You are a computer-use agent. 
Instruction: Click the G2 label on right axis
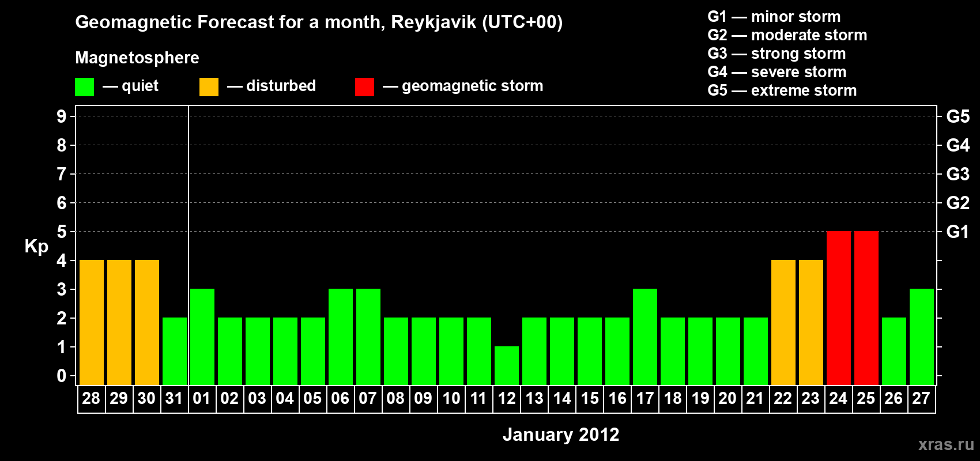click(958, 203)
